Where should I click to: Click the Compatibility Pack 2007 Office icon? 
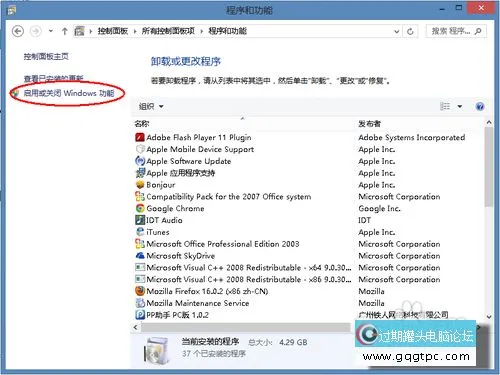pyautogui.click(x=140, y=196)
